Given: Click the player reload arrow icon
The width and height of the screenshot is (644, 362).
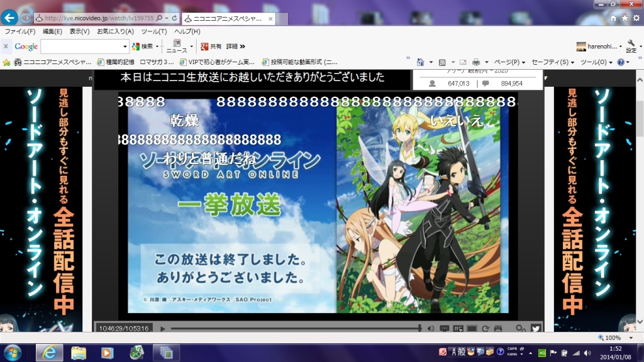Looking at the screenshot, I should [486, 328].
